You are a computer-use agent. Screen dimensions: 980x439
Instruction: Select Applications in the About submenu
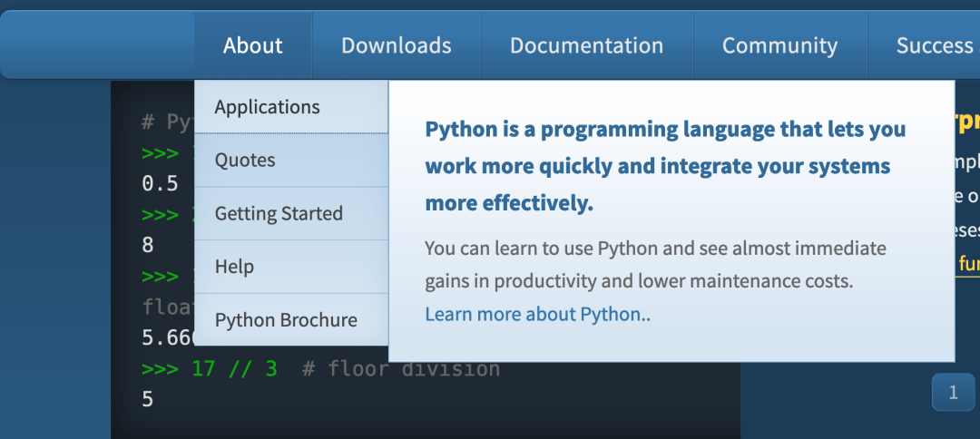coord(291,107)
